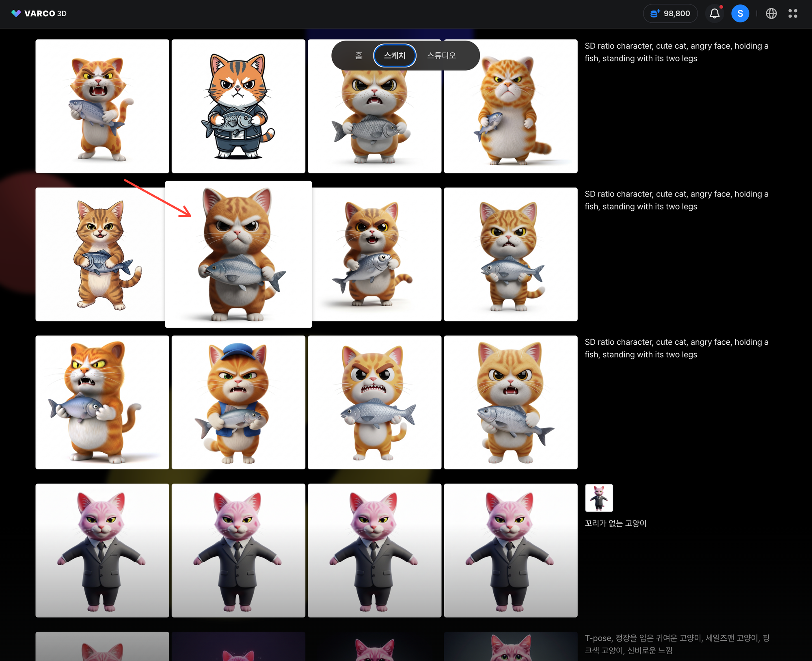Select last pink cat in suit image
Image resolution: width=812 pixels, height=661 pixels.
(x=510, y=550)
